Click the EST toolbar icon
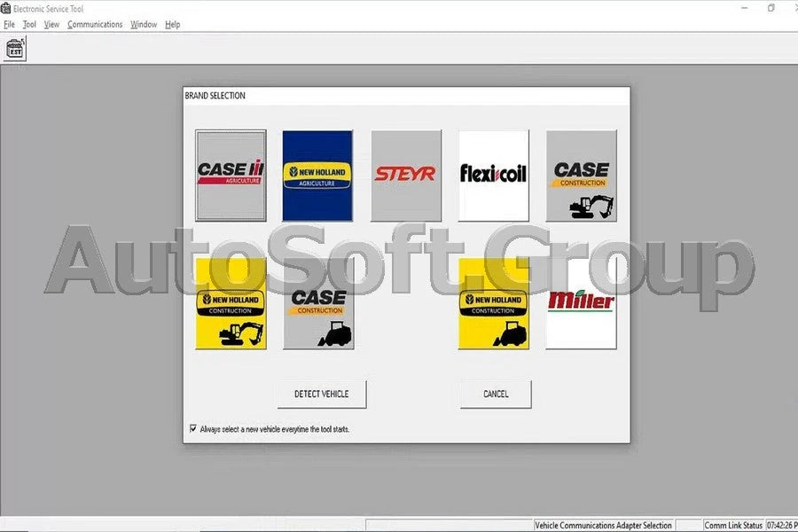Screen dimensions: 798x532 click(x=15, y=49)
